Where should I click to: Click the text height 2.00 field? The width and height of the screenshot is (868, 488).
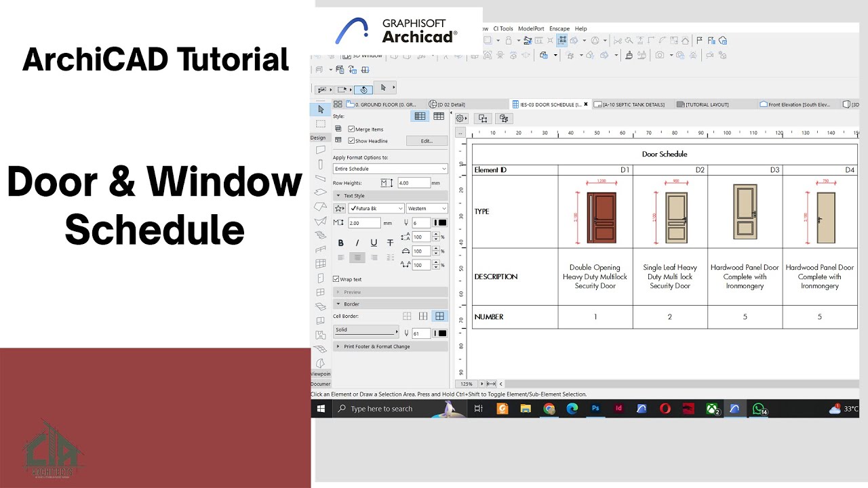pyautogui.click(x=364, y=222)
